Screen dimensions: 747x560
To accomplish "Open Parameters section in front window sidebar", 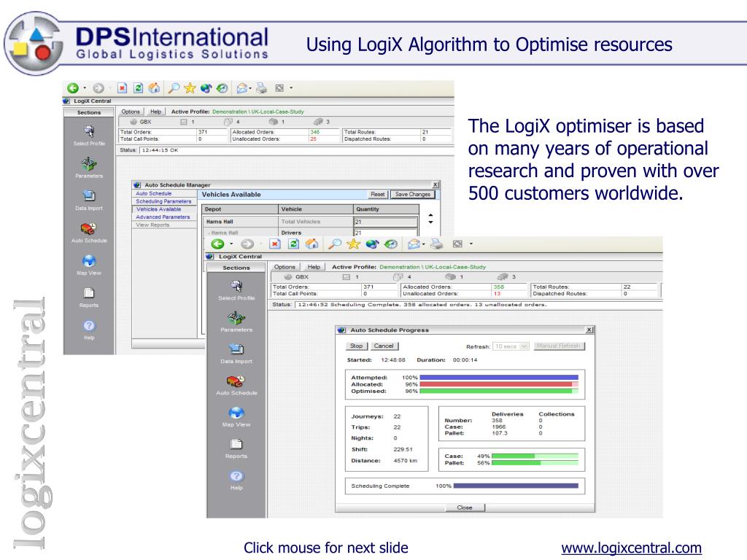I will click(236, 322).
